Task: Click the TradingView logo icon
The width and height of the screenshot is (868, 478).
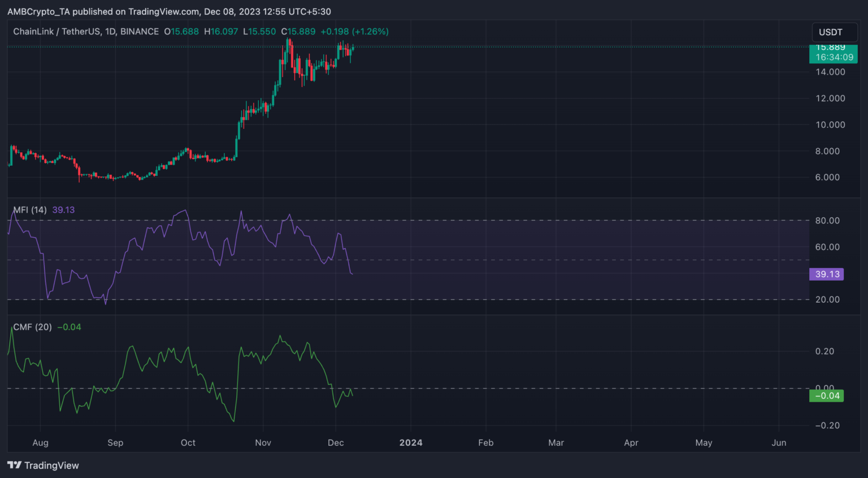Action: click(15, 465)
